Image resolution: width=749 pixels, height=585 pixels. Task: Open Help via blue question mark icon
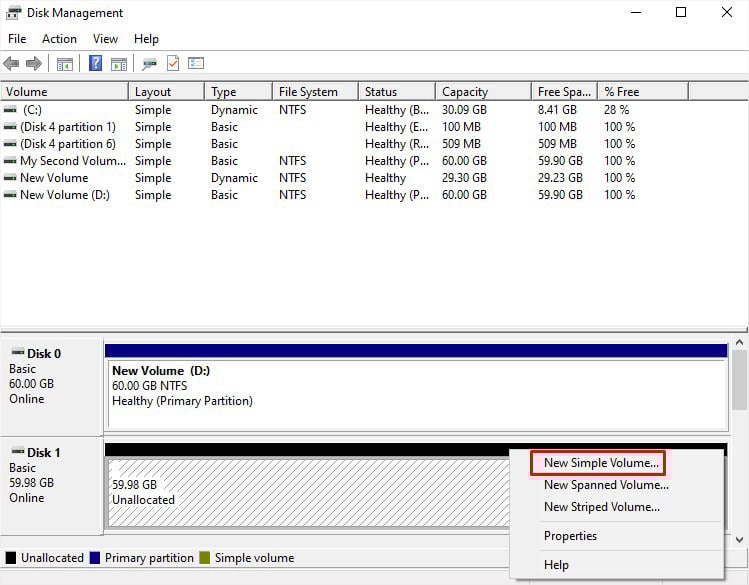(x=95, y=64)
